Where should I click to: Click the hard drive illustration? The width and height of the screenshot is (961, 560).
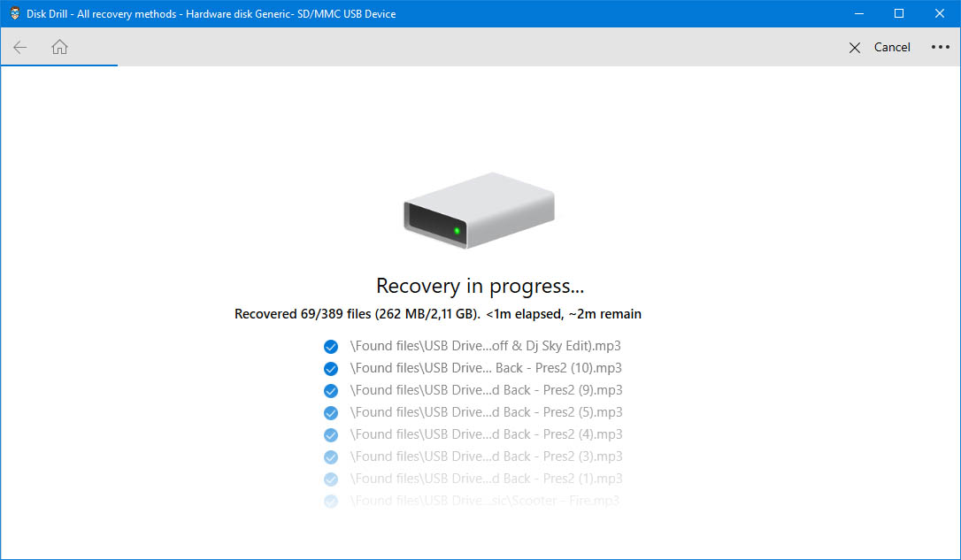coord(480,211)
